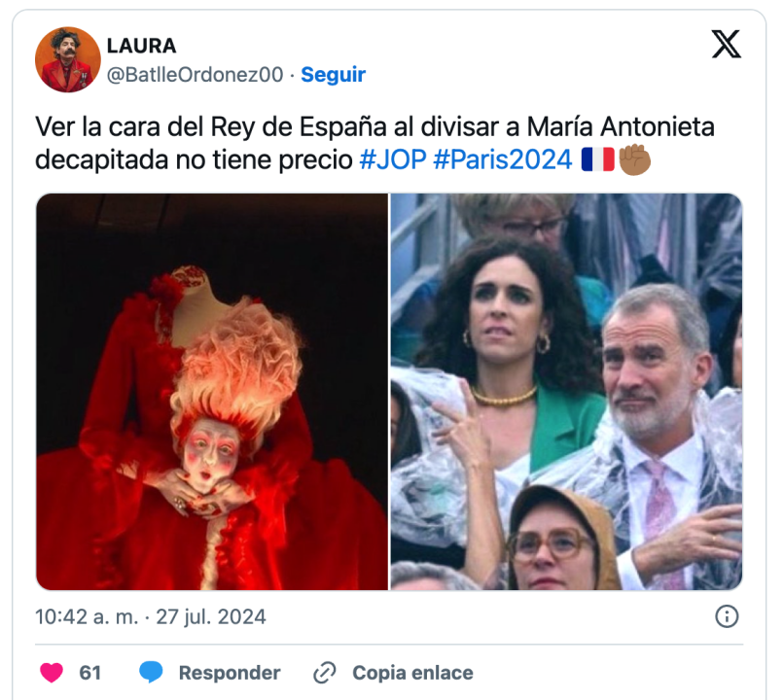Open the @BatlleOrdonez00 handle
The image size is (784, 700).
point(195,75)
